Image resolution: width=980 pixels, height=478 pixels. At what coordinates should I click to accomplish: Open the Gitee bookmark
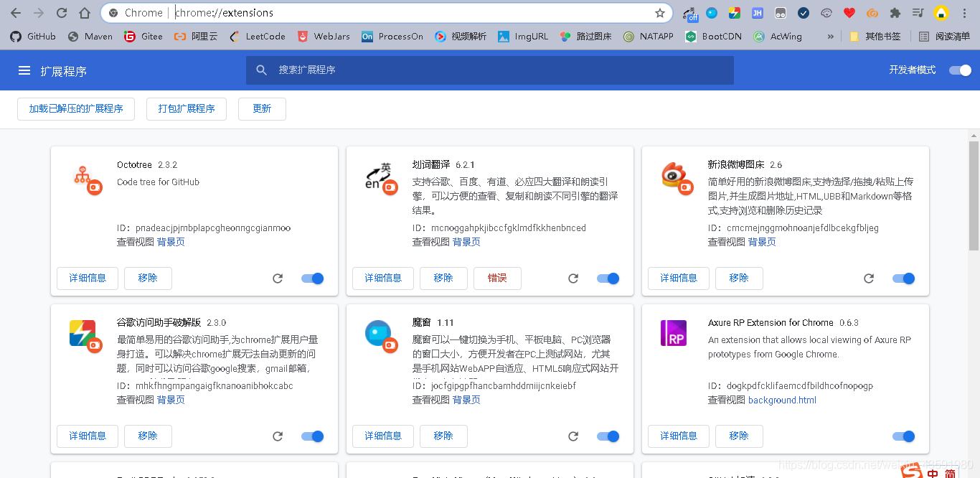[x=143, y=37]
